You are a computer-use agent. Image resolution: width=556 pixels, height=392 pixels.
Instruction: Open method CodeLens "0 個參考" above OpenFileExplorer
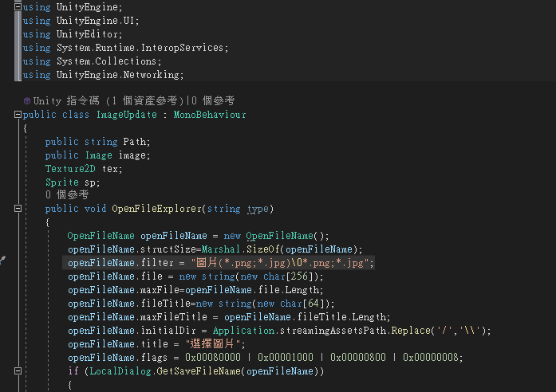tap(67, 194)
